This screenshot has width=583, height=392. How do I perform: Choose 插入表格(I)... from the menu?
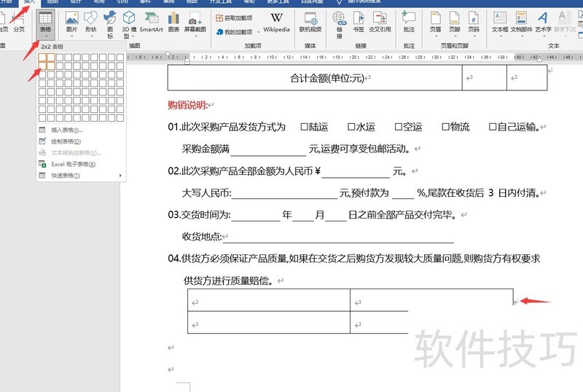pyautogui.click(x=81, y=130)
